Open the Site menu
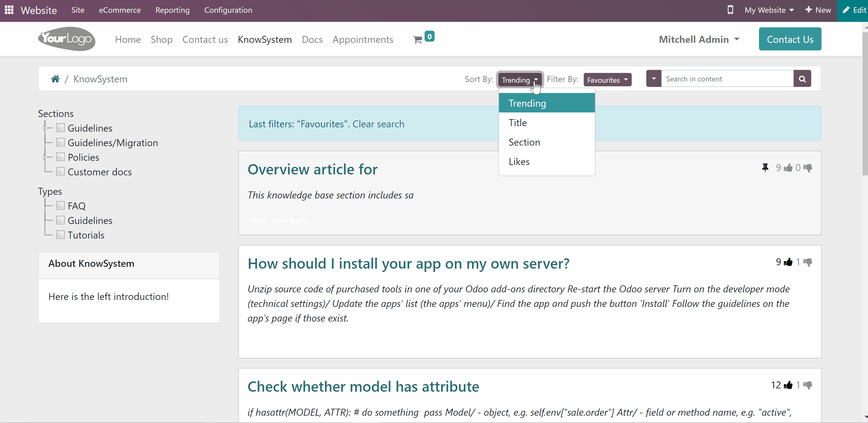868x423 pixels. tap(78, 10)
